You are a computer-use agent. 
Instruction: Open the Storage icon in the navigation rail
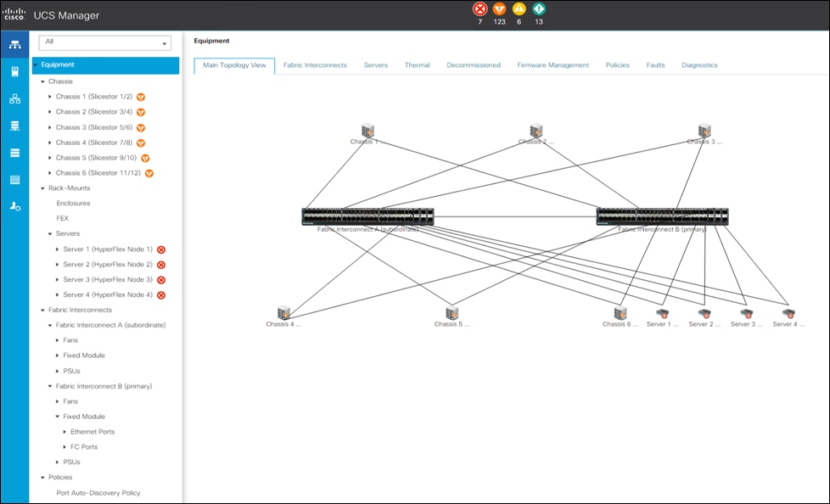[x=14, y=180]
